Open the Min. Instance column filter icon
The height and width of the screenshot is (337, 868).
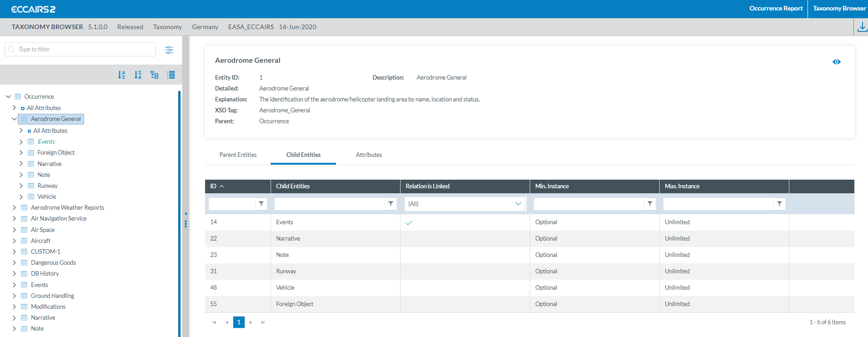[x=650, y=204]
